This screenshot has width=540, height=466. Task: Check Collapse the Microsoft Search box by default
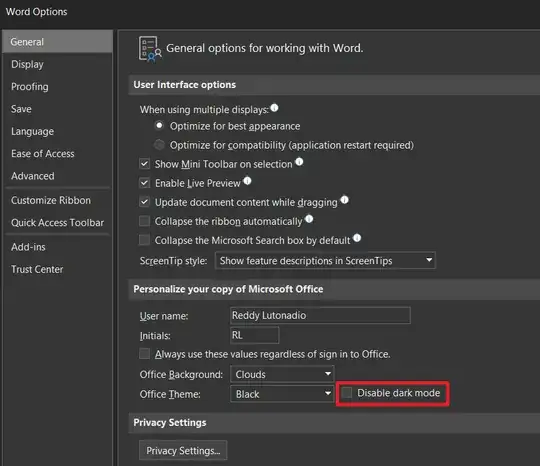(x=144, y=240)
